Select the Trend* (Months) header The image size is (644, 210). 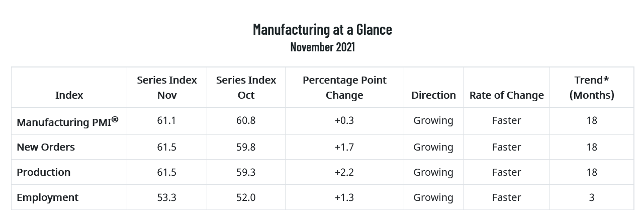click(592, 88)
